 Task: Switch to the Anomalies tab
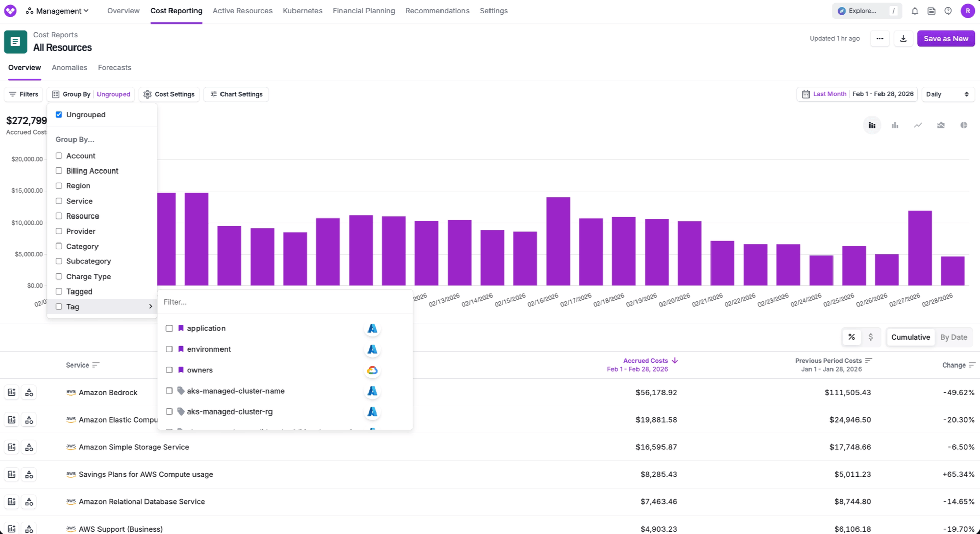(x=69, y=68)
